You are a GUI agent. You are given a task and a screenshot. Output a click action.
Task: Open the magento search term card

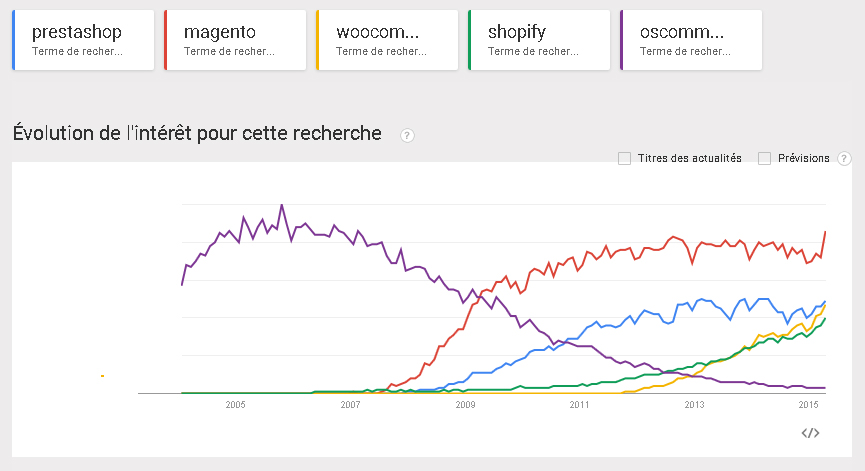tap(236, 40)
